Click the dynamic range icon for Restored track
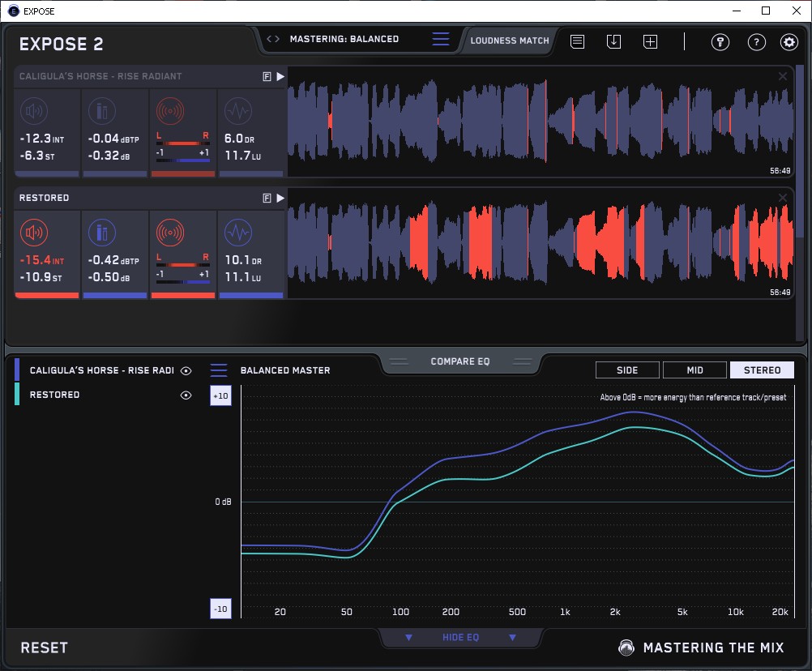Screen dimensions: 812x671 238,233
